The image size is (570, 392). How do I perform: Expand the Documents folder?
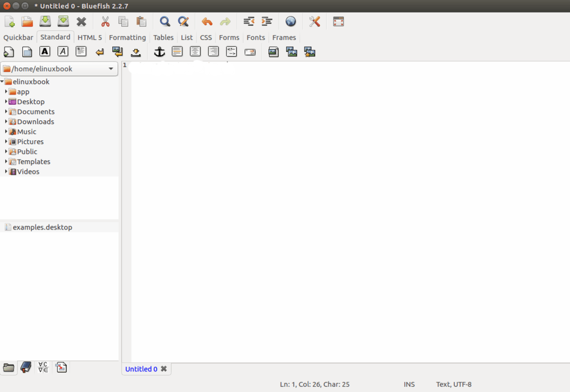pos(6,112)
